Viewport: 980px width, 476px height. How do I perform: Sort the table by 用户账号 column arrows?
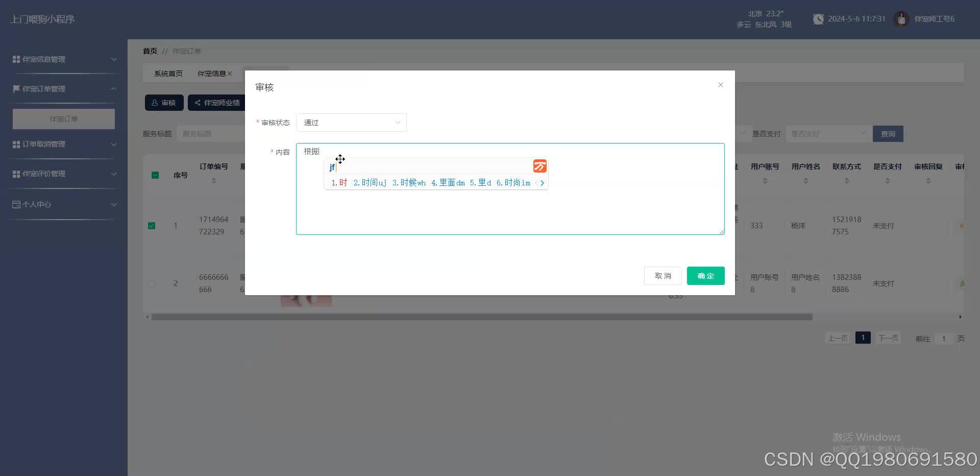click(x=765, y=180)
